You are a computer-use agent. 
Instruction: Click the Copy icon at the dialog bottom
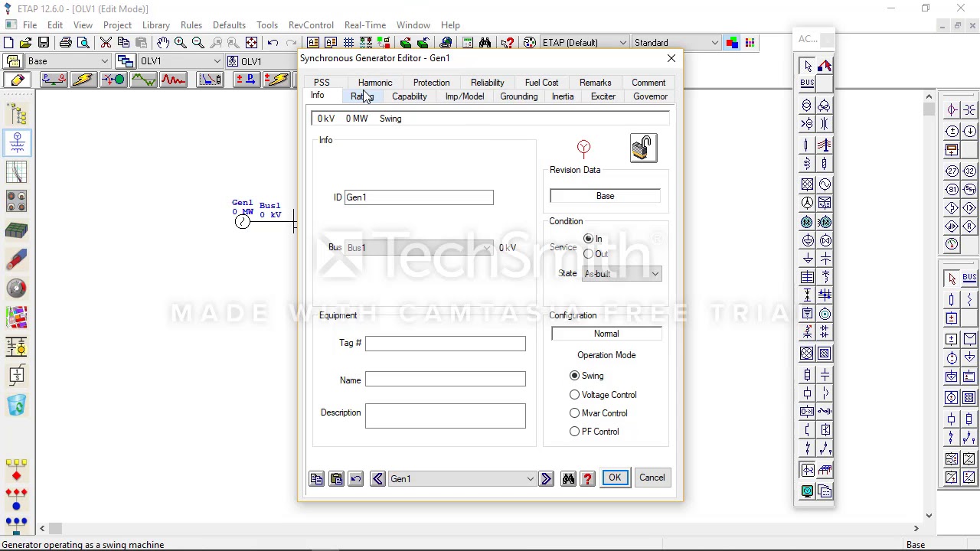[x=317, y=479]
